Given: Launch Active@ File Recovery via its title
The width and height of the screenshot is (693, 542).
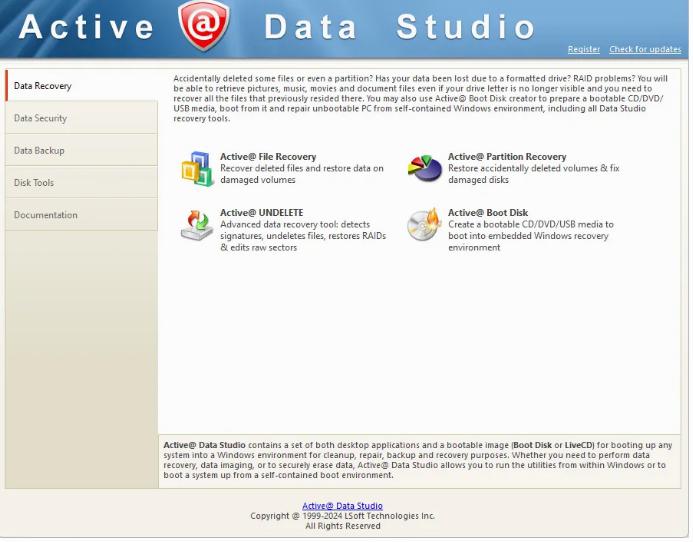Looking at the screenshot, I should click(x=268, y=157).
